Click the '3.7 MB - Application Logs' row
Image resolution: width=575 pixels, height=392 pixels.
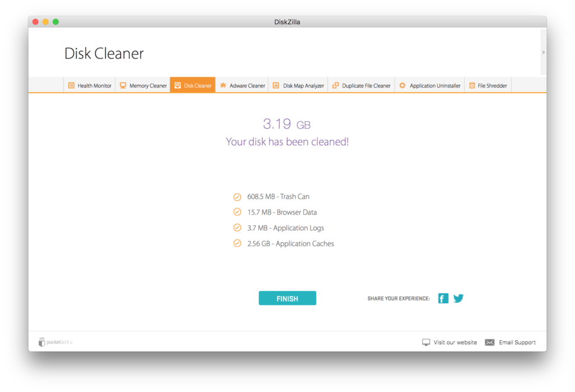pos(279,227)
